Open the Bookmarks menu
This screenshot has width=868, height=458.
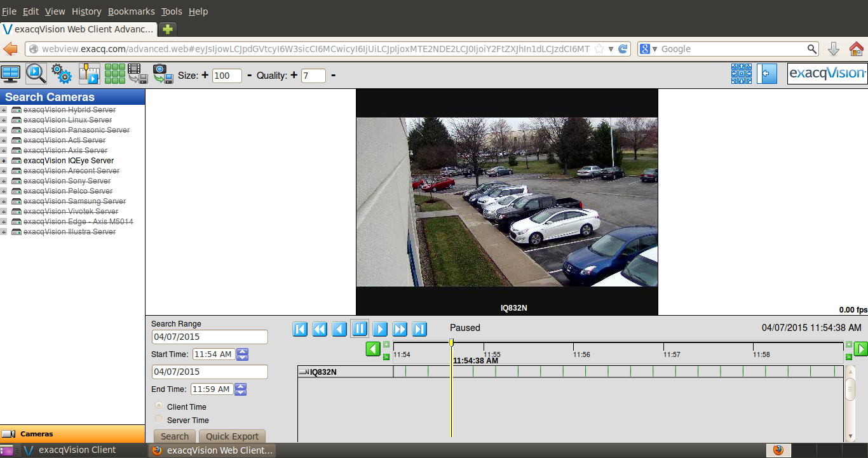[x=132, y=11]
